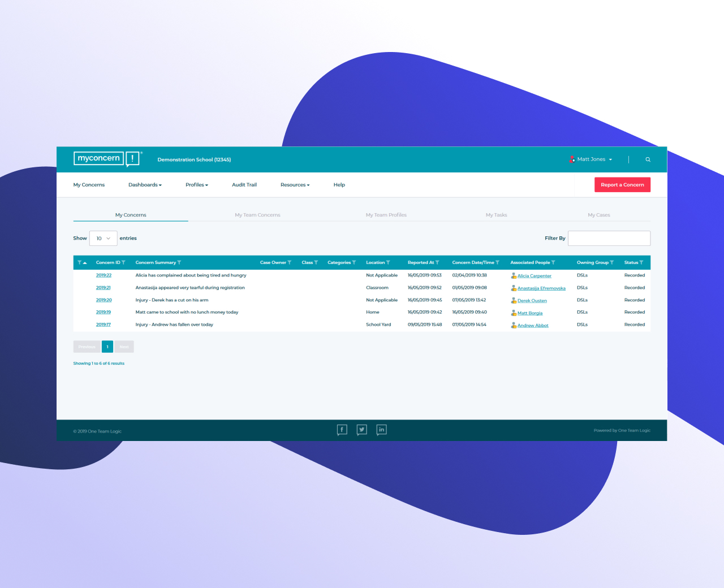The height and width of the screenshot is (588, 724).
Task: Click the search magnifier icon in header
Action: 648,159
